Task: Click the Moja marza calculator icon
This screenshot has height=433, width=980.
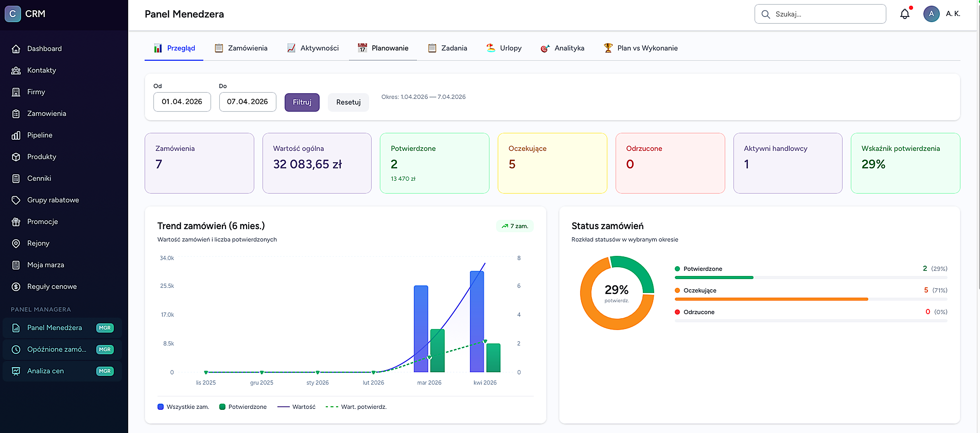Action: pos(16,265)
